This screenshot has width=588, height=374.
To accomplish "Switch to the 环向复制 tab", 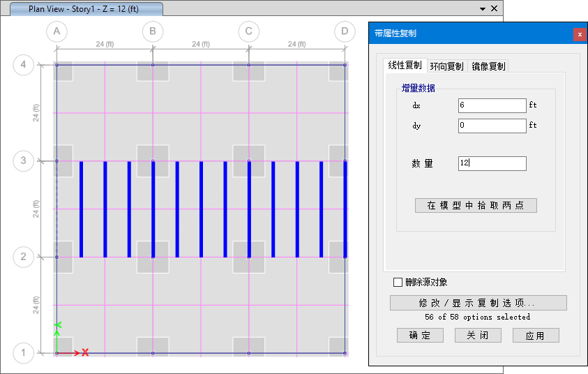I will 446,66.
